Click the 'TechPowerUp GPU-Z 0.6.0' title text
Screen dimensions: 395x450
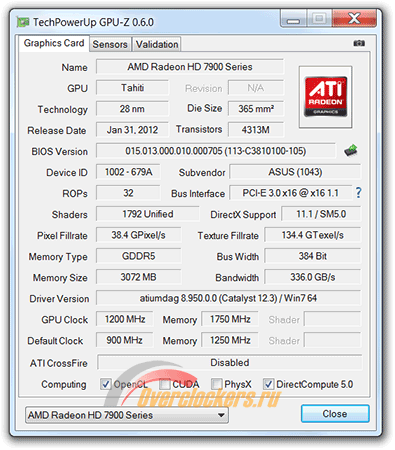coord(93,22)
